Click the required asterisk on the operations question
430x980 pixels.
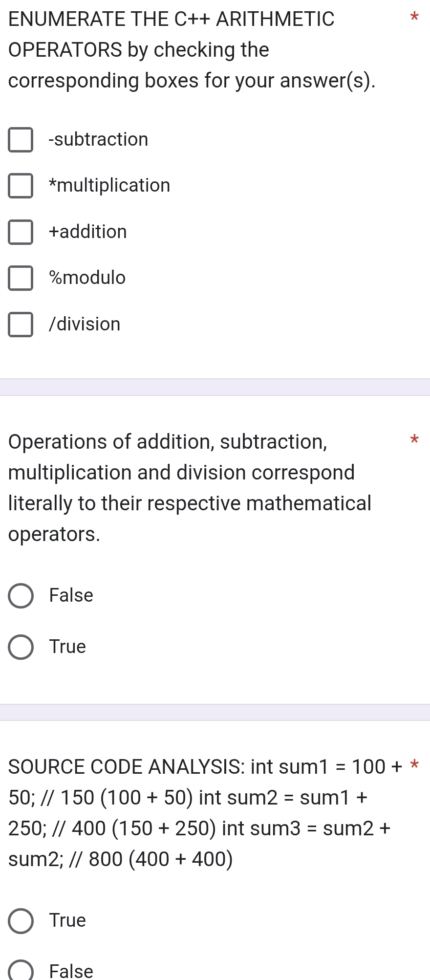coord(414,438)
